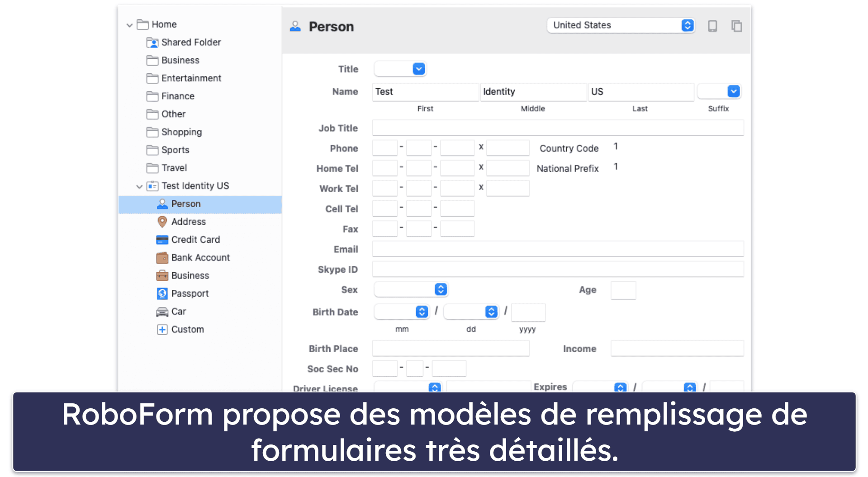Click the duplicate copies icon in header
This screenshot has height=477, width=868.
point(736,26)
